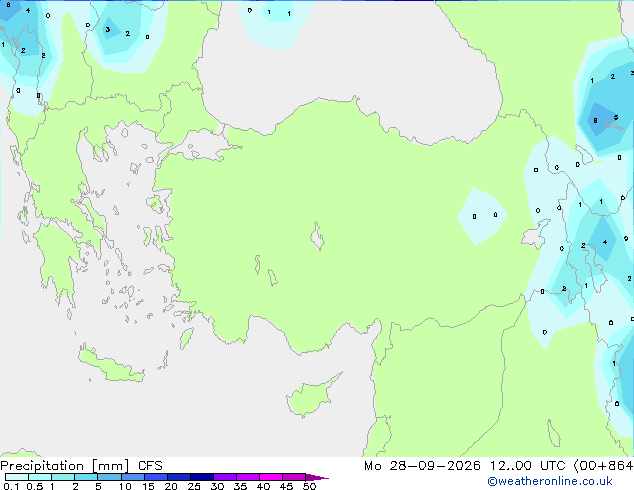Click the legend swatch between 0.5 and 1

[40, 477]
